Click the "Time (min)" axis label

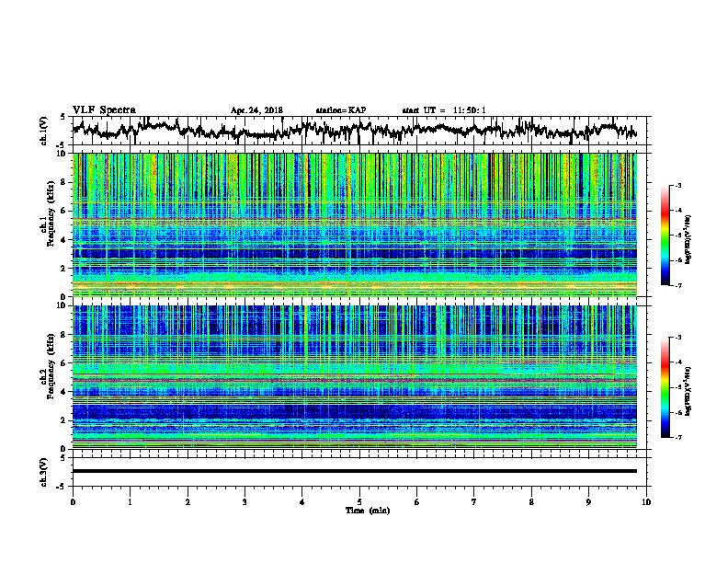point(368,511)
